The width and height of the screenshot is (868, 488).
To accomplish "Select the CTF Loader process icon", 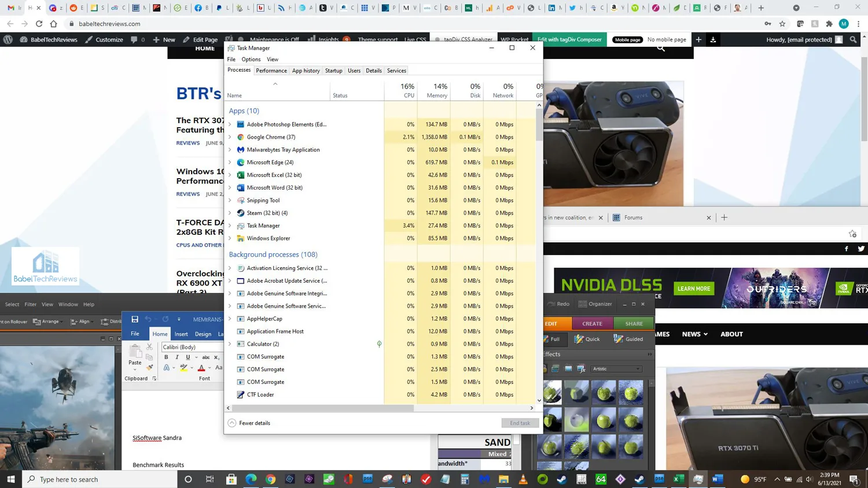I will tap(241, 394).
